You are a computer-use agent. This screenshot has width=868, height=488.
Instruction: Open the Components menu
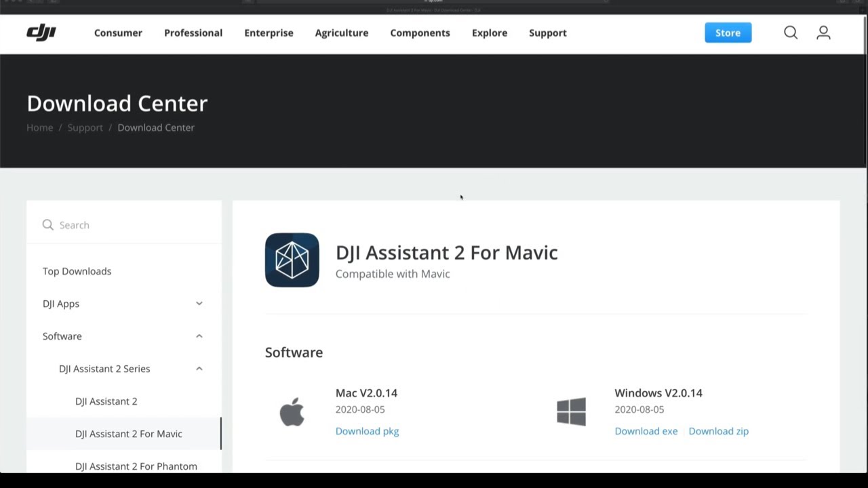[x=420, y=33]
